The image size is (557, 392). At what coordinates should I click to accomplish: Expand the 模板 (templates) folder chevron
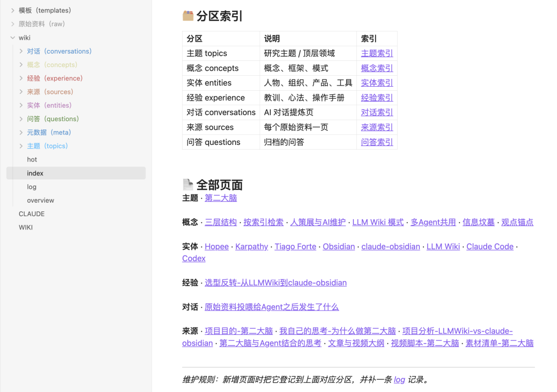13,10
